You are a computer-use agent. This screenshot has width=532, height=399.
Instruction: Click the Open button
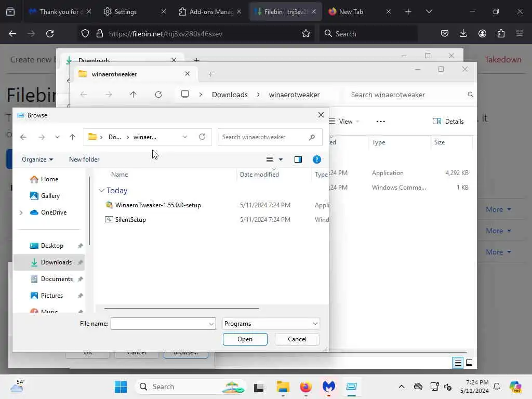tap(245, 339)
